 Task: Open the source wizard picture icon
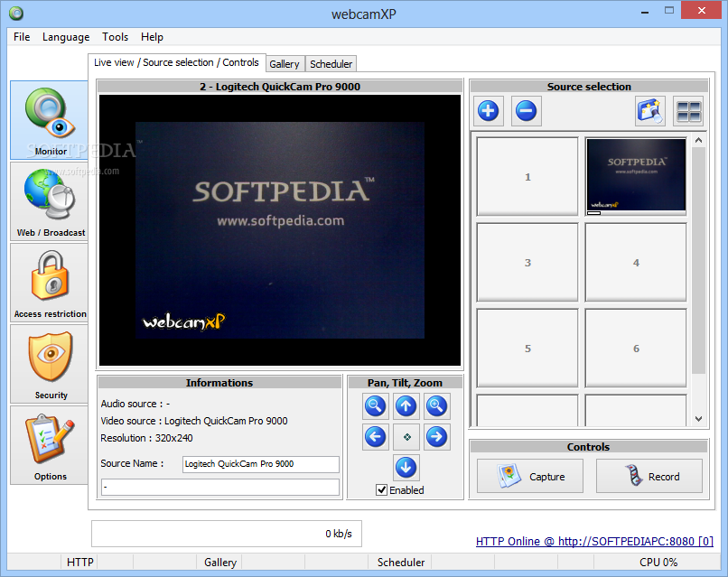pyautogui.click(x=650, y=111)
